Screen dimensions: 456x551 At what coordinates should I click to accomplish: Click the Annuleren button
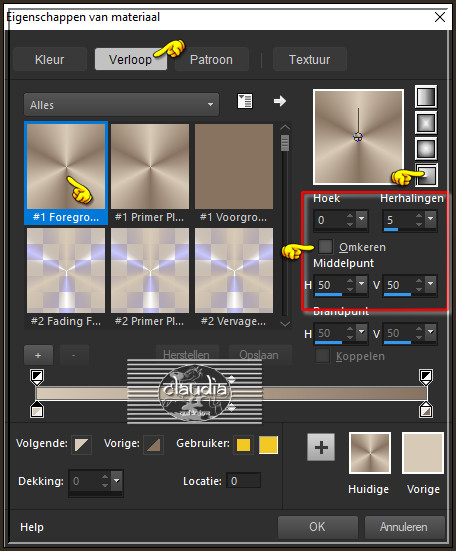coord(404,527)
